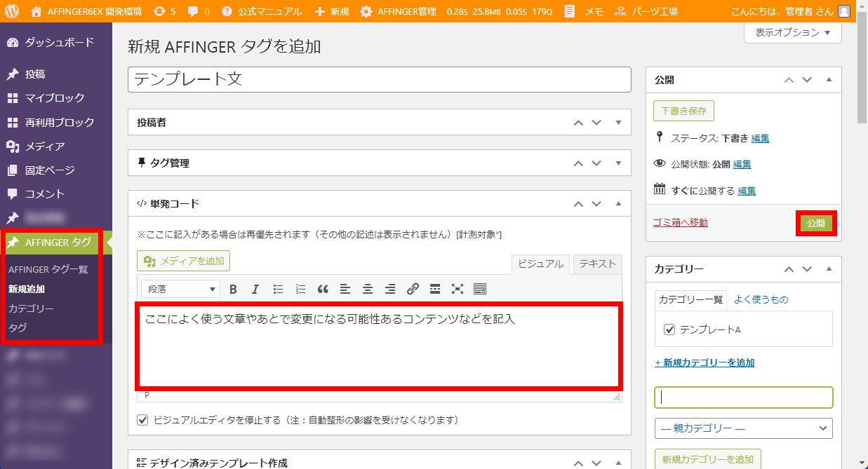Toggle デザイン済みテンプレート作成 panel arrow
This screenshot has height=469, width=868.
tap(618, 463)
